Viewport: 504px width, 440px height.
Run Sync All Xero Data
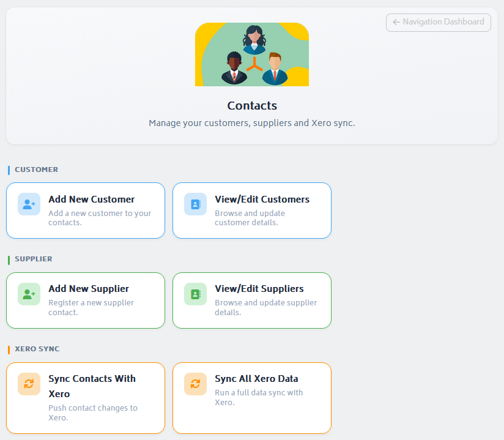pos(252,397)
